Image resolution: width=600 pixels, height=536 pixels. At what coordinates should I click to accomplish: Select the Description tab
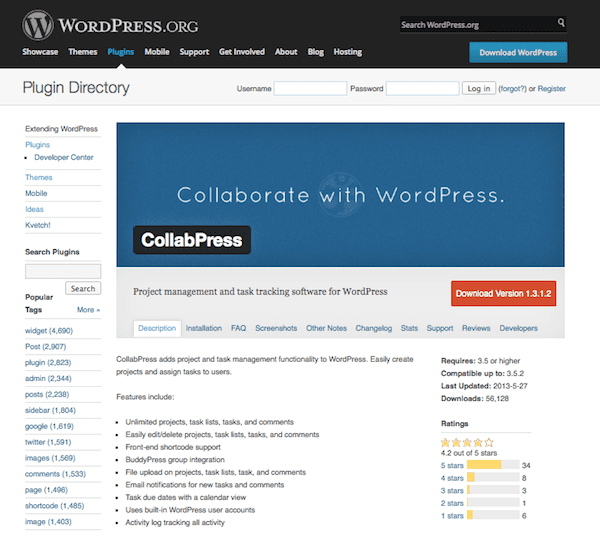(157, 328)
